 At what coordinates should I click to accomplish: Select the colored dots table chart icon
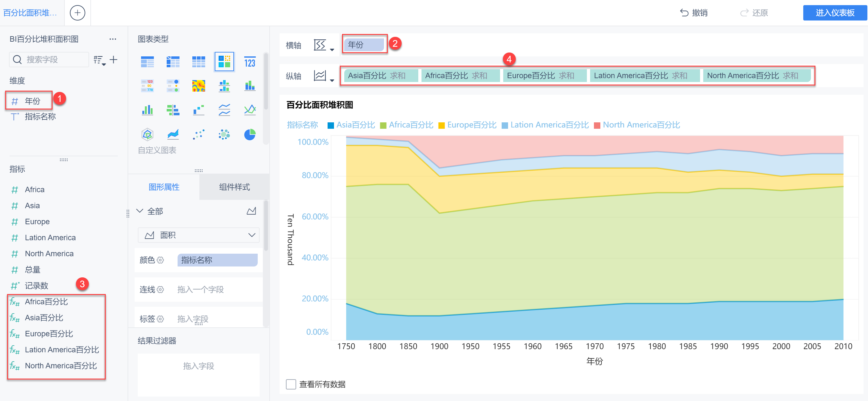(x=173, y=86)
